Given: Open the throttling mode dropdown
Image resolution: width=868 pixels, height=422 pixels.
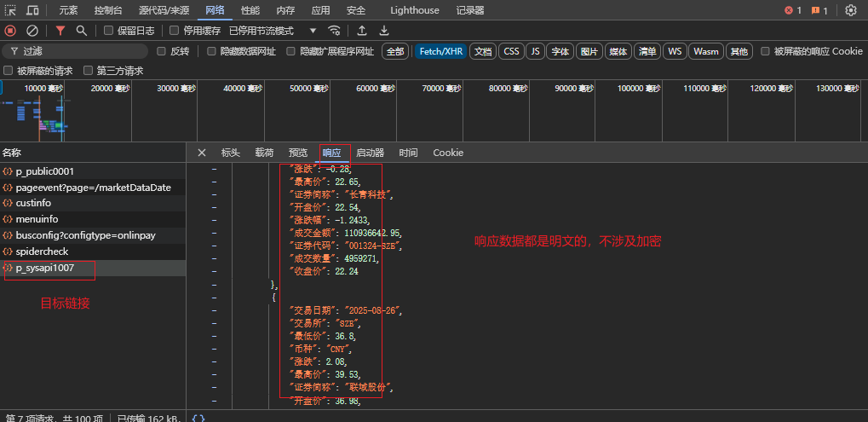Looking at the screenshot, I should pyautogui.click(x=273, y=31).
